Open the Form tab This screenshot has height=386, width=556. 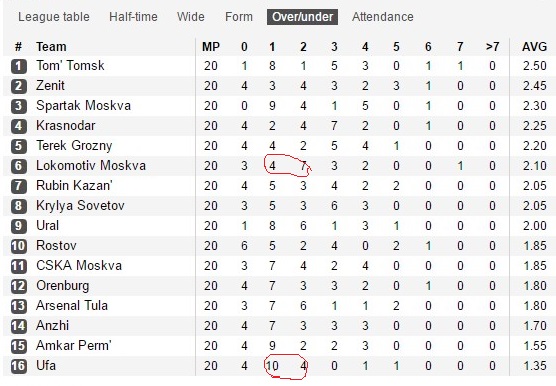239,17
